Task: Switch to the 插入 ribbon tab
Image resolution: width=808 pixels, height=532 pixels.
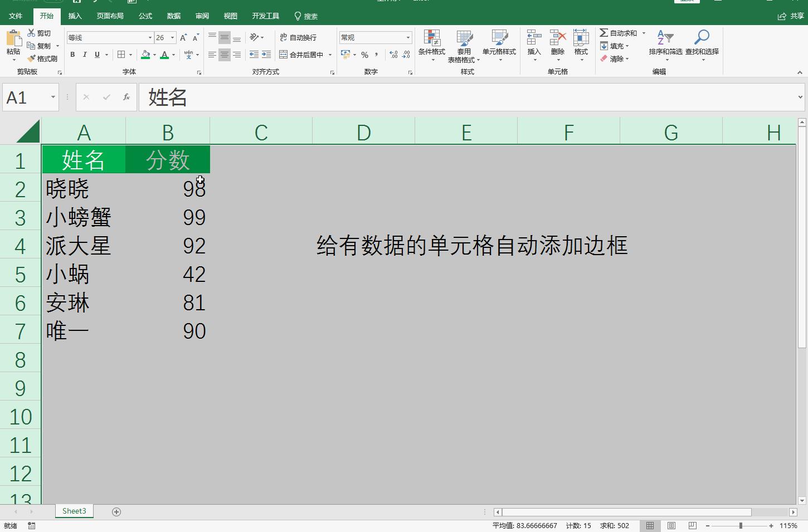Action: (x=75, y=16)
